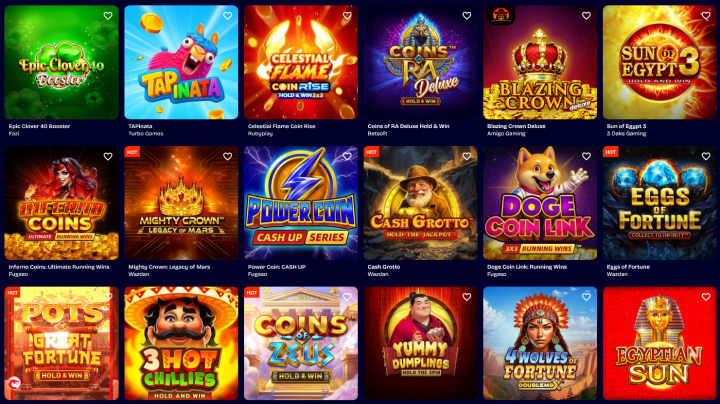The width and height of the screenshot is (720, 404).
Task: Click the Sun of Egypt 3 title link
Action: [x=626, y=126]
